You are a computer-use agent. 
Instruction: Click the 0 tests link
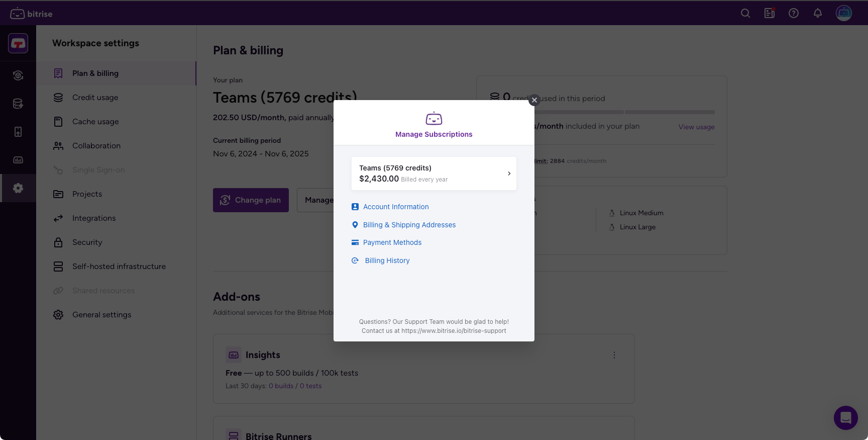click(310, 386)
